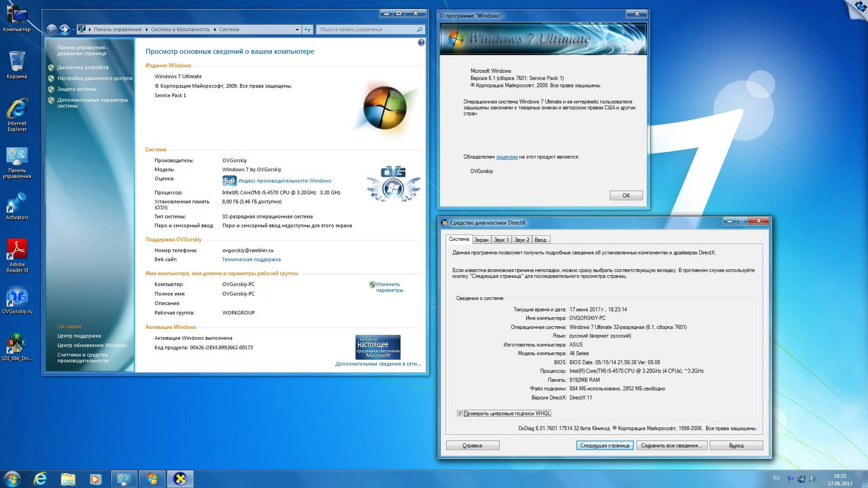Open Панель управления desktop shortcut

click(17, 163)
